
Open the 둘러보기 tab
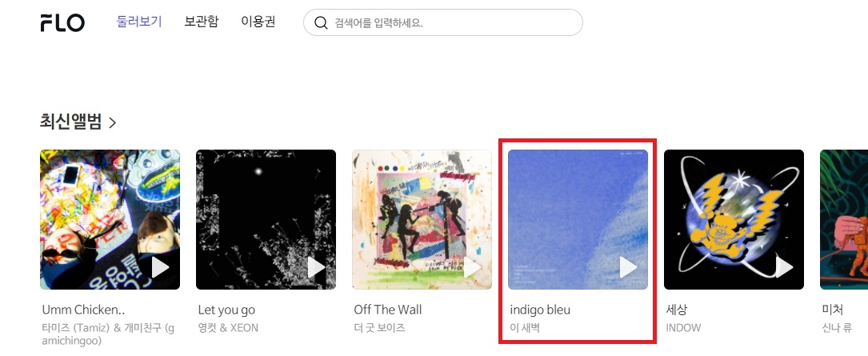click(x=139, y=22)
